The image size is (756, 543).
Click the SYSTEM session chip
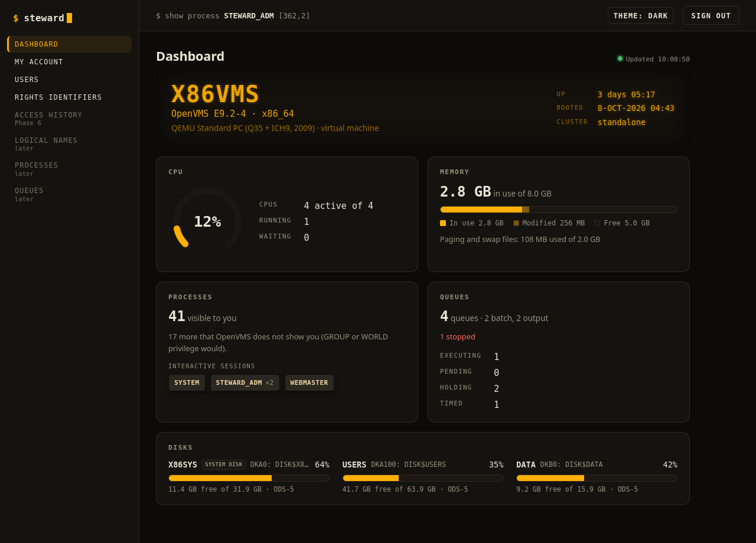pos(187,382)
